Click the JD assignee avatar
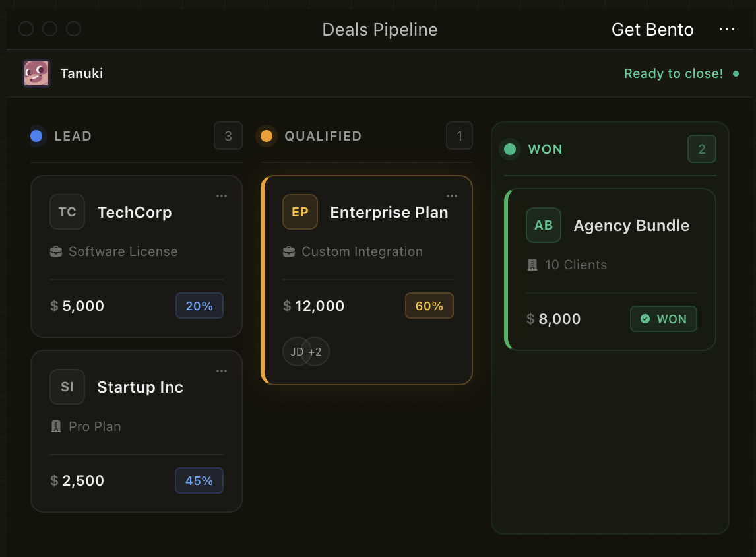 click(x=296, y=352)
